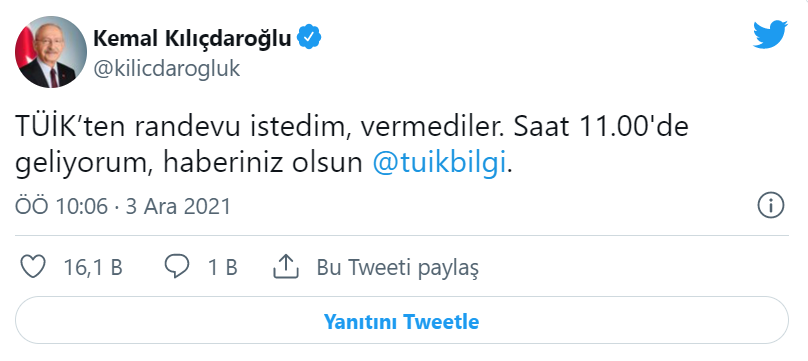
Task: Click the ÖÖ 10:06 timestamp
Action: point(61,207)
